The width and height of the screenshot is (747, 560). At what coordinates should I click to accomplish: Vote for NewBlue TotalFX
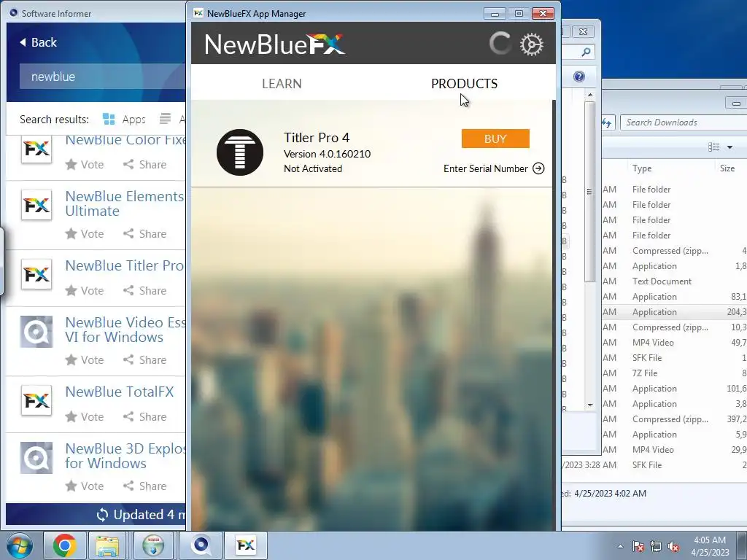85,416
